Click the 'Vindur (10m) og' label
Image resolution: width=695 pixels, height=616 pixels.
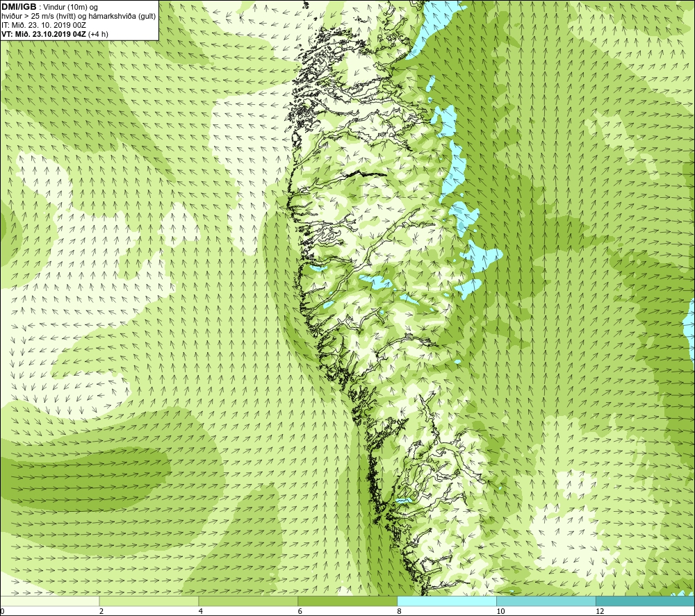70,8
